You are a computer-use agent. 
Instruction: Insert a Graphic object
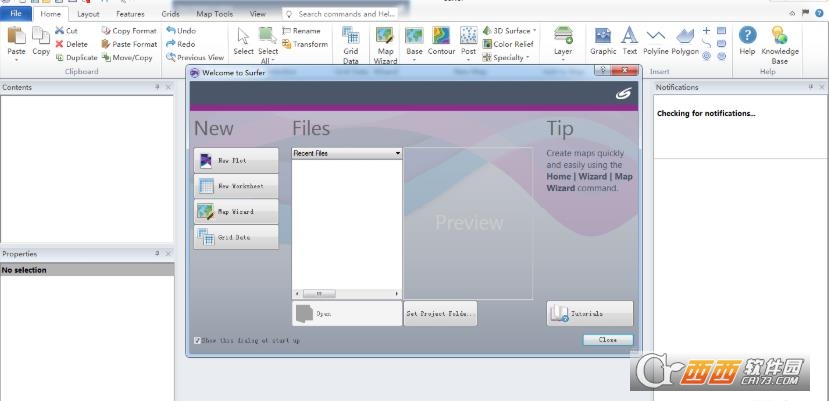click(x=603, y=41)
